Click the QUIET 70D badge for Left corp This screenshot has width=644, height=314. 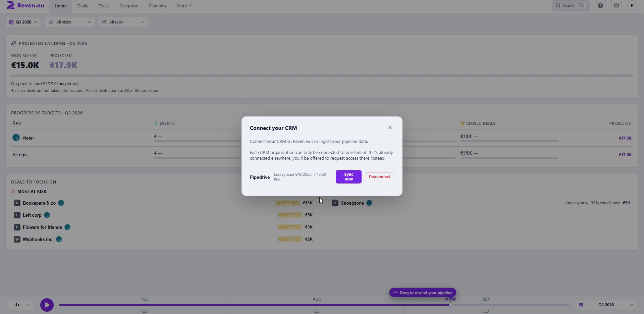click(x=290, y=215)
